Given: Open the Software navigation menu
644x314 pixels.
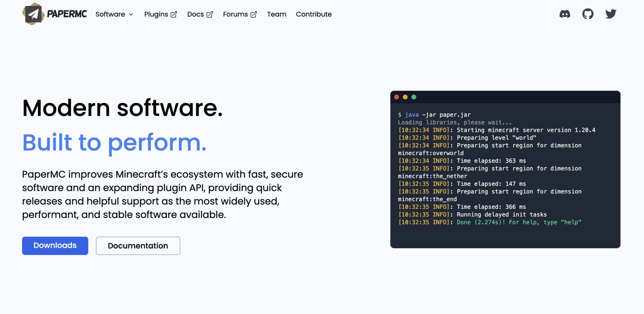Looking at the screenshot, I should pos(110,14).
